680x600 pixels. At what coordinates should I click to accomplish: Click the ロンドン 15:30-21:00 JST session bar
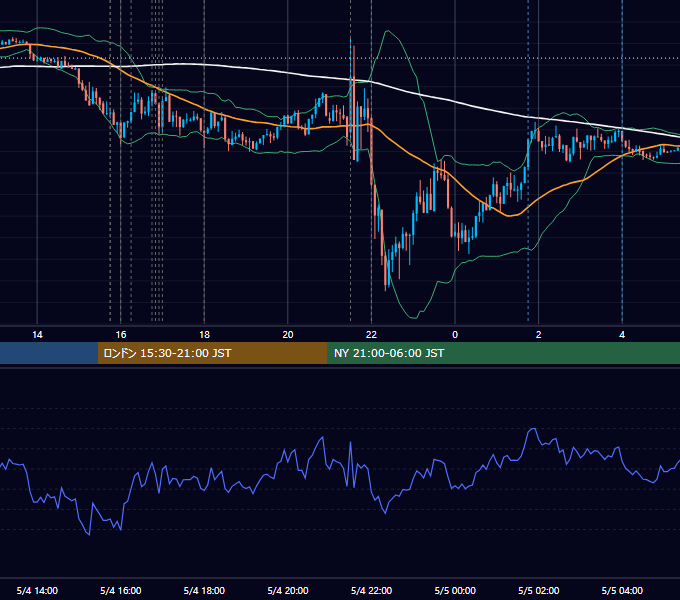[212, 353]
